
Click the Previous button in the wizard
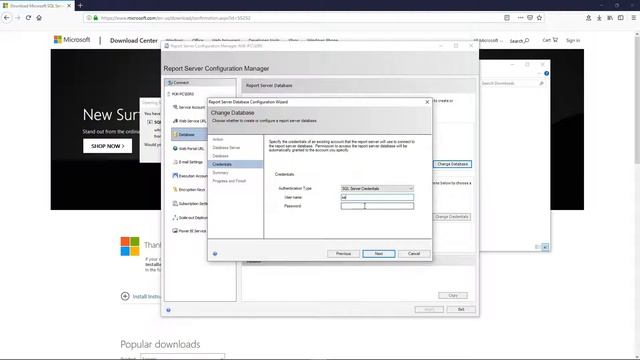343,253
